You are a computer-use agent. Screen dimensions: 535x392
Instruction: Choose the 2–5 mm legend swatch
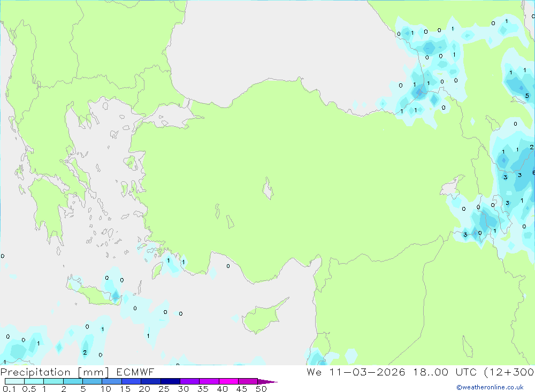(x=73, y=381)
